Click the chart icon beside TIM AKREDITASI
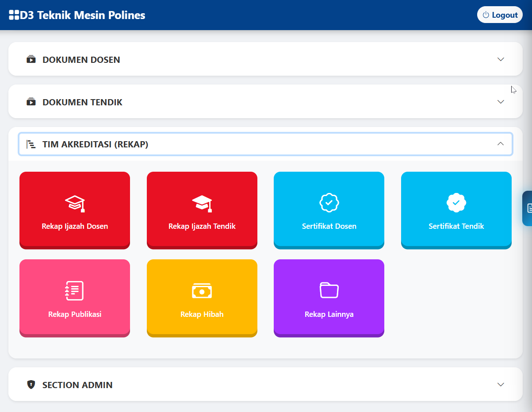Viewport: 532px width, 412px height. point(31,144)
